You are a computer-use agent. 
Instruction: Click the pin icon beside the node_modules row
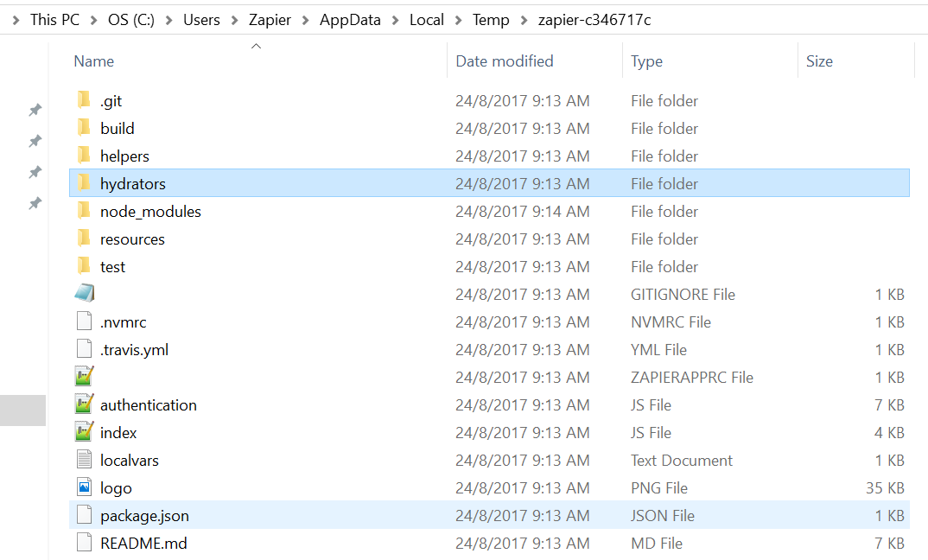pos(35,204)
